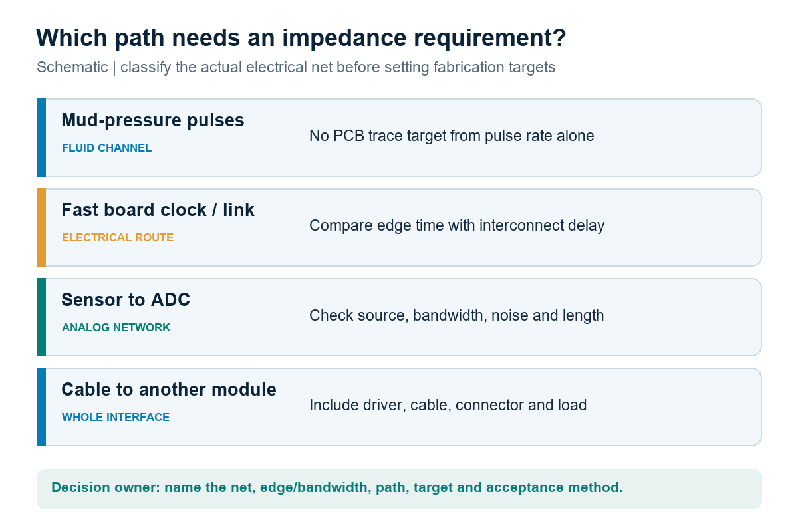Click the blue bar beside Cable to another module
Screen dimensions: 798x532
tap(41, 407)
